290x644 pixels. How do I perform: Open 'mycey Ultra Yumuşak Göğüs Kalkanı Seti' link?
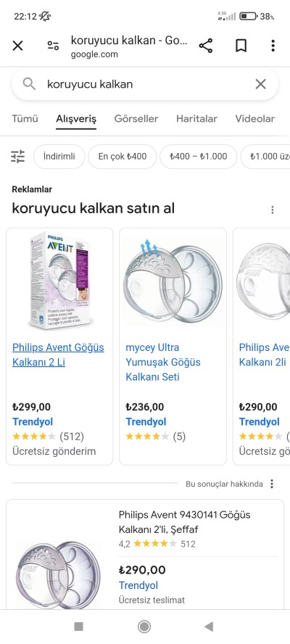163,363
